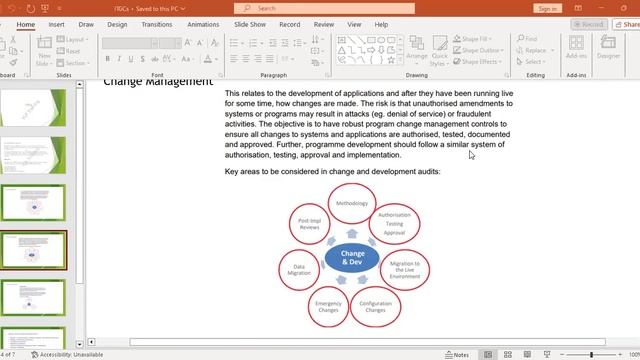Viewport: 640px width, 360px height.
Task: Click slide panel scroll down arrow
Action: coord(79,344)
